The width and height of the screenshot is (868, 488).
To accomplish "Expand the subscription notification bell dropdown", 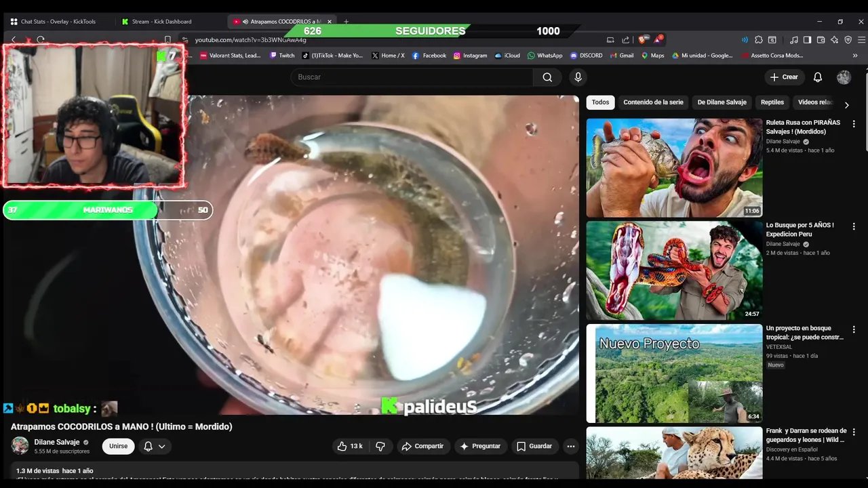I will (x=155, y=446).
